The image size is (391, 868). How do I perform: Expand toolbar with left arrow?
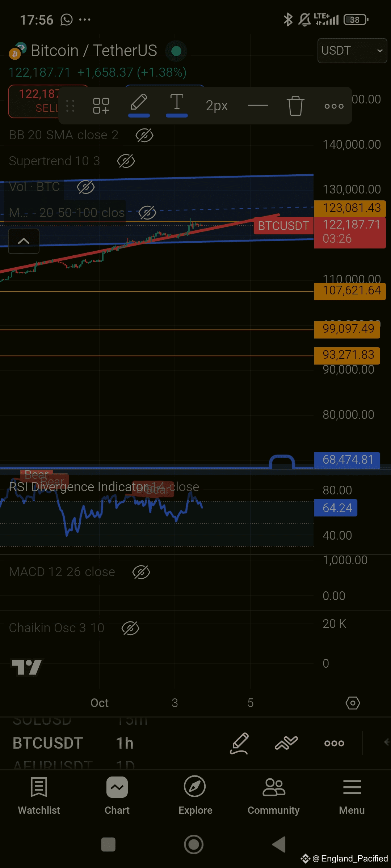[386, 742]
